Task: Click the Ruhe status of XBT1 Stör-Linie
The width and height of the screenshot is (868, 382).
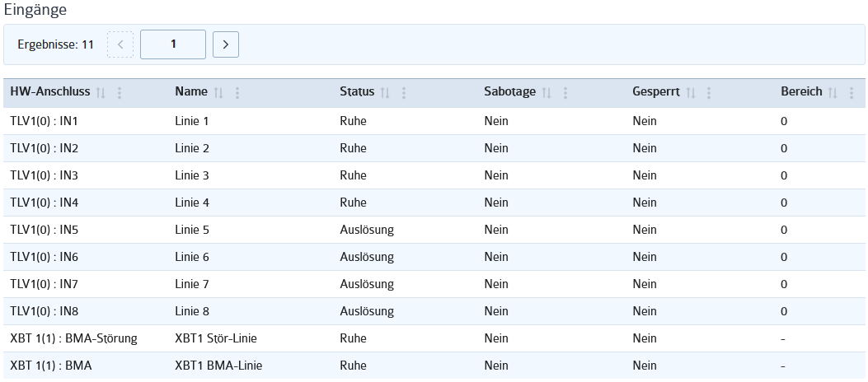Action: (x=353, y=338)
